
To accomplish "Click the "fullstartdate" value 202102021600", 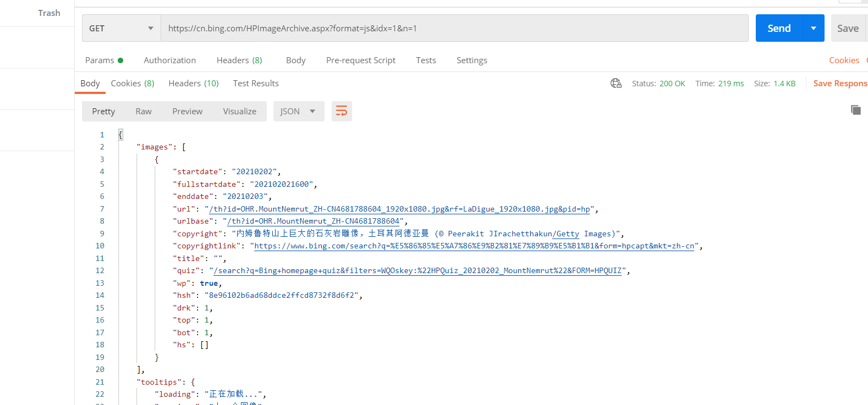I will (x=282, y=184).
